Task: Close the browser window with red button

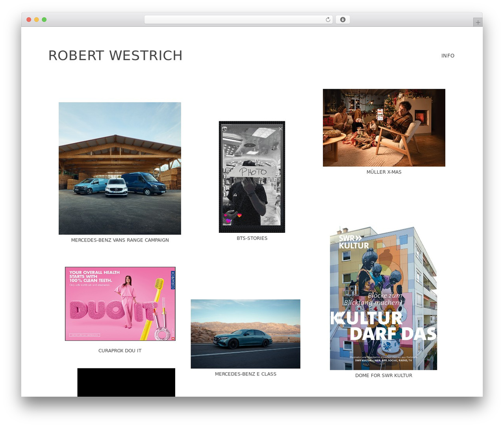Action: pyautogui.click(x=29, y=20)
